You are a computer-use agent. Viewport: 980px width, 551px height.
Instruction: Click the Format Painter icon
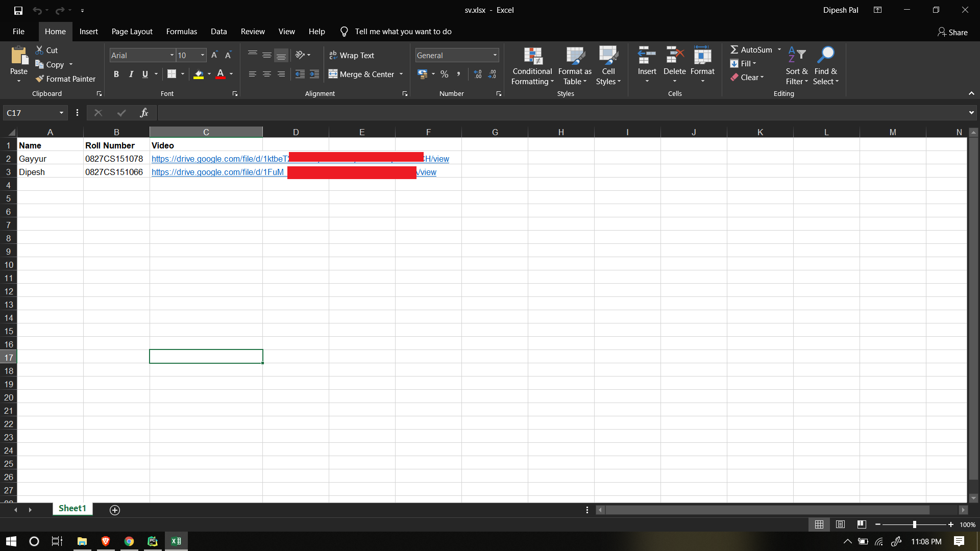[40, 79]
